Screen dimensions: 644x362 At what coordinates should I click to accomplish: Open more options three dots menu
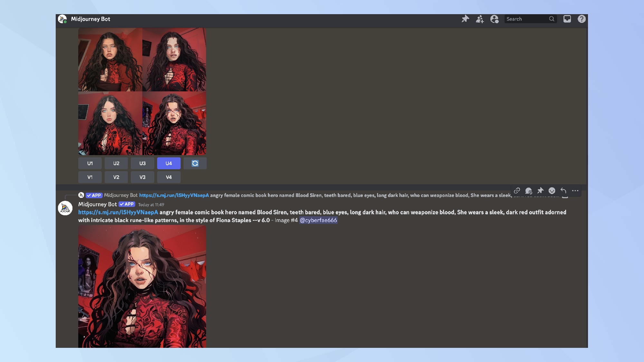(x=575, y=190)
